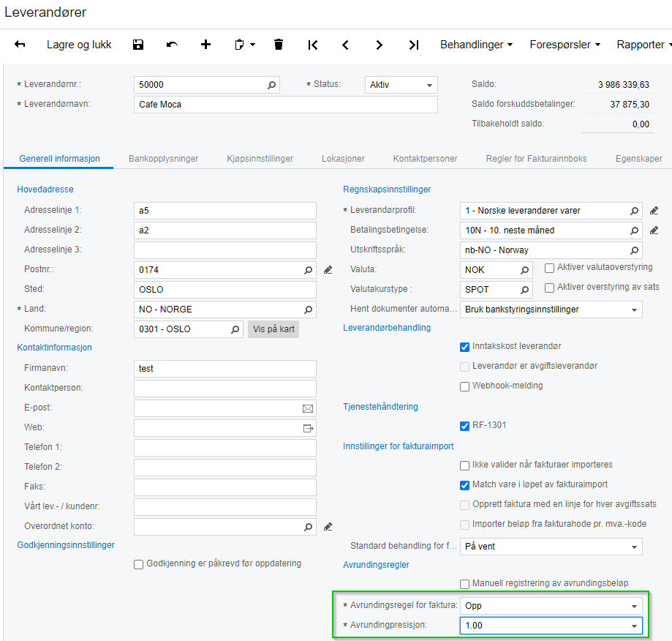Expand Avrundingsregel for faktura dropdown
This screenshot has height=641, width=672.
point(633,606)
